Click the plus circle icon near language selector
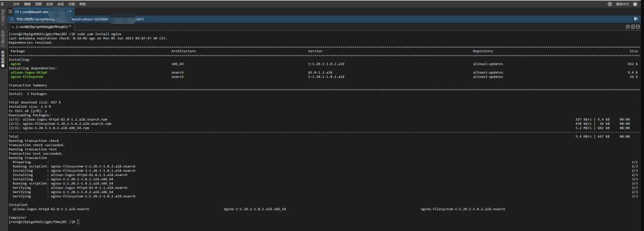Viewport: 644px width, 231px height. (609, 4)
